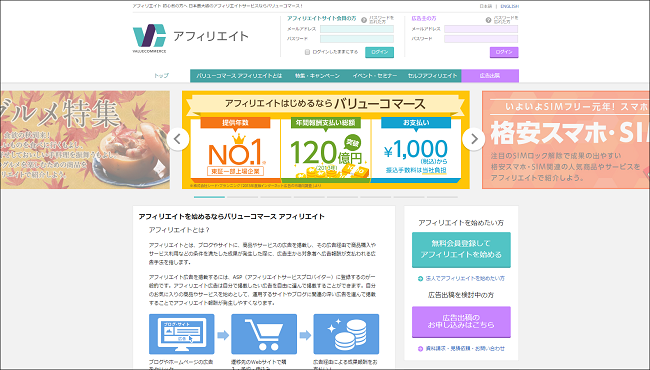Check the ログインしたままにする checkbox
Screen dimensions: 650x370
coord(307,52)
